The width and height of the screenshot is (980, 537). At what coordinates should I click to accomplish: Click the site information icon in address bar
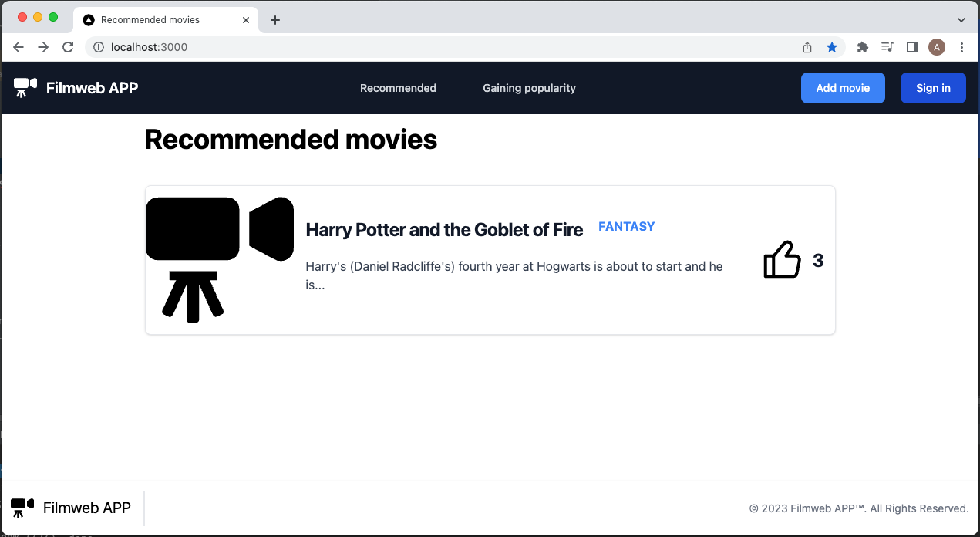99,47
